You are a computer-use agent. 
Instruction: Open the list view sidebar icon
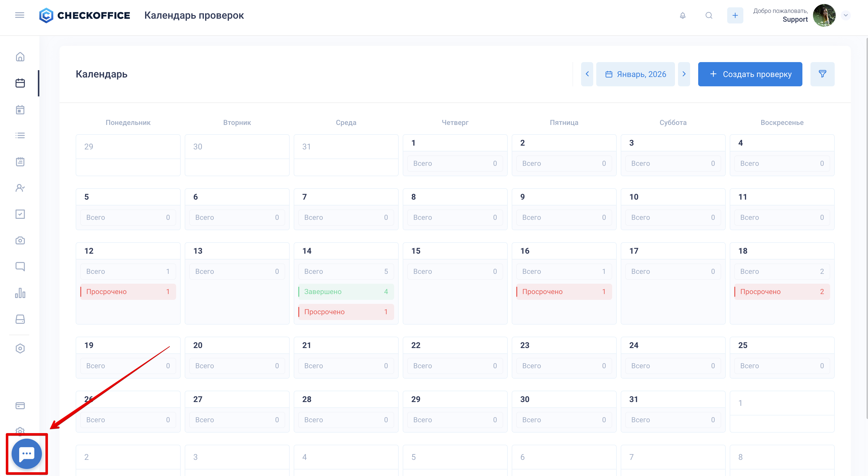[20, 136]
